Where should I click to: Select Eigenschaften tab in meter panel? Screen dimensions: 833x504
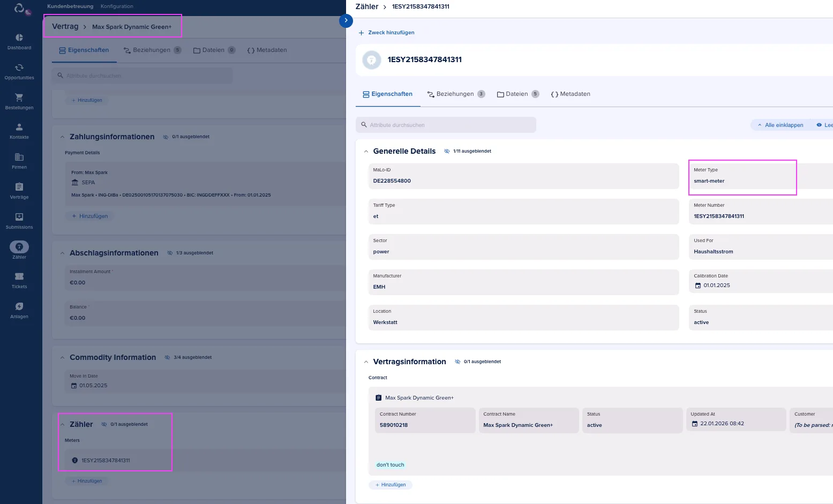[387, 94]
